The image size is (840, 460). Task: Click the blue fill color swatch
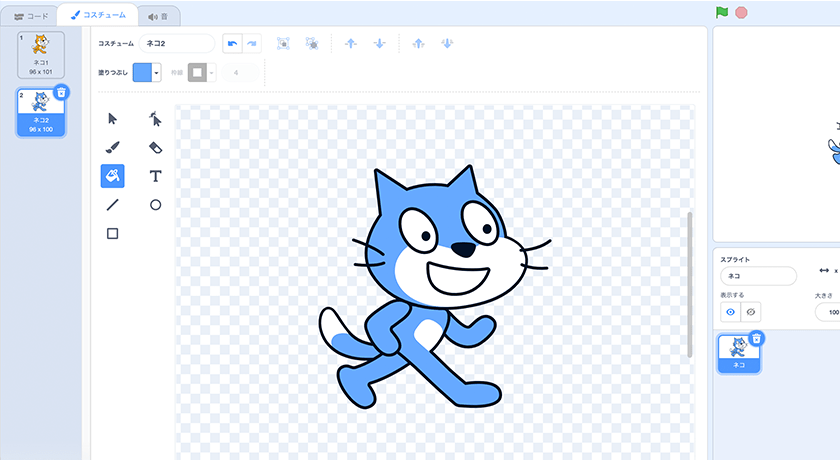[142, 72]
